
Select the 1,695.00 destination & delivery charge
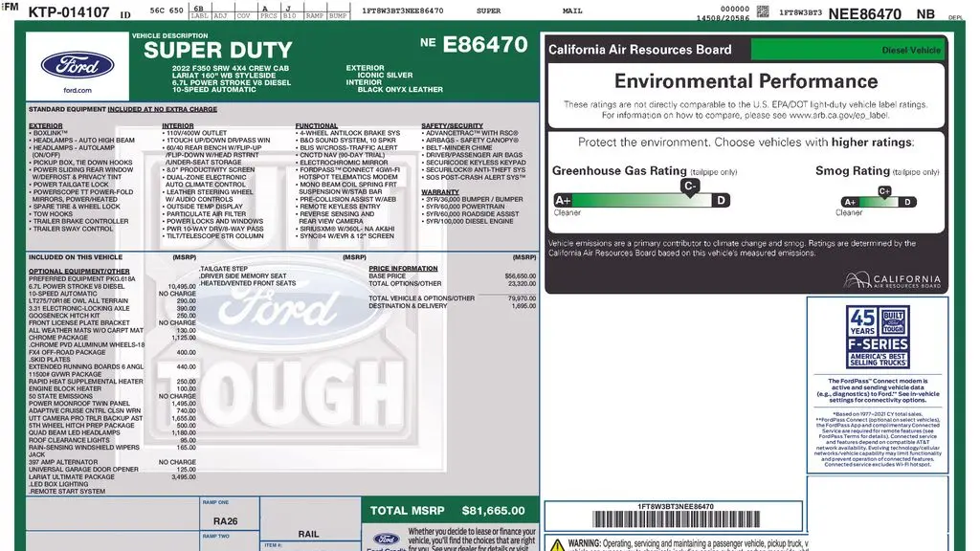point(523,305)
